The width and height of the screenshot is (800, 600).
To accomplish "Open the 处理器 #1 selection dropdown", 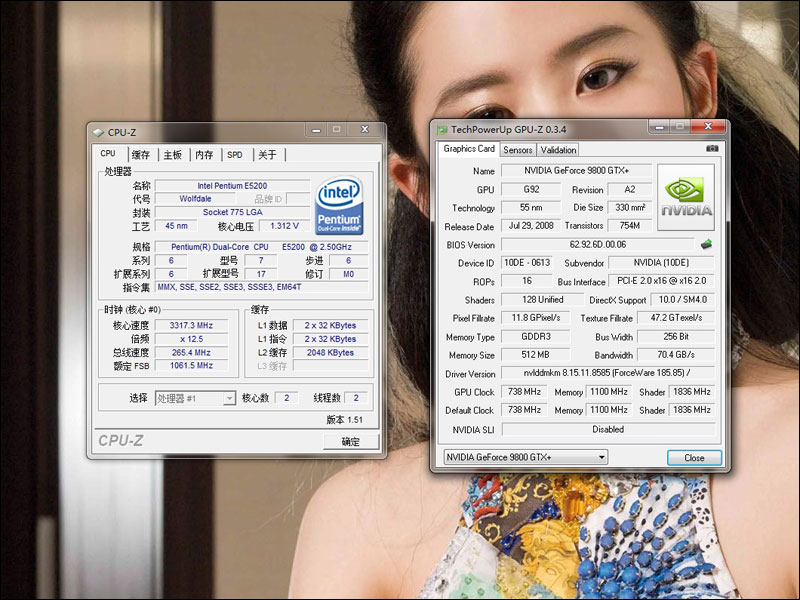I will (195, 398).
